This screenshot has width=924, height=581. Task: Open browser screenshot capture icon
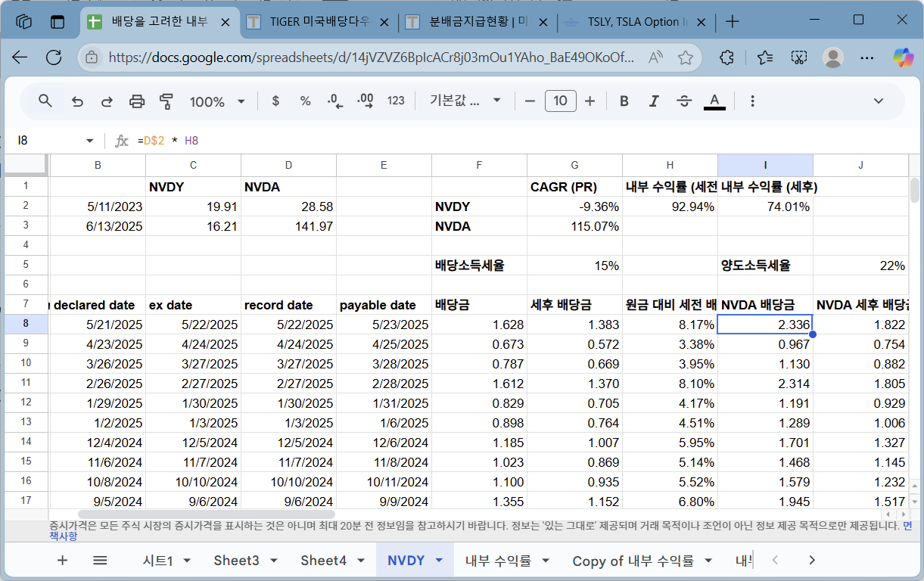point(798,57)
